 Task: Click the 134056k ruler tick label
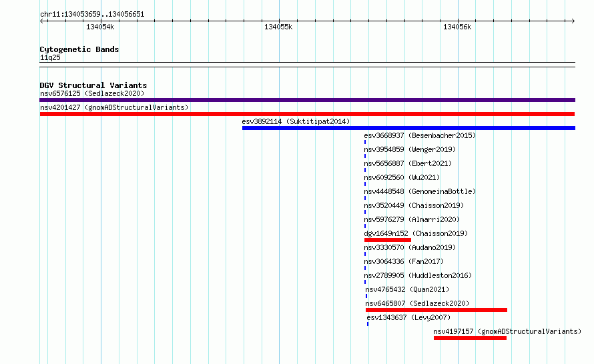(457, 27)
